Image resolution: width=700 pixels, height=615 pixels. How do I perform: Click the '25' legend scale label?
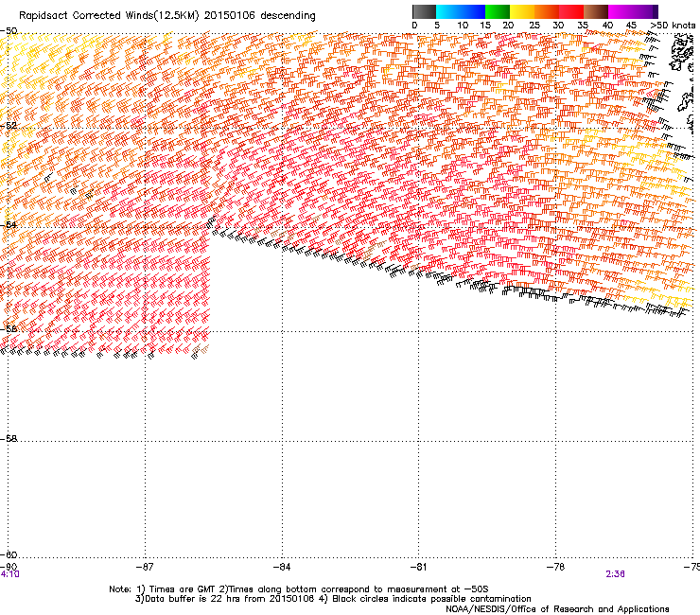pos(534,26)
